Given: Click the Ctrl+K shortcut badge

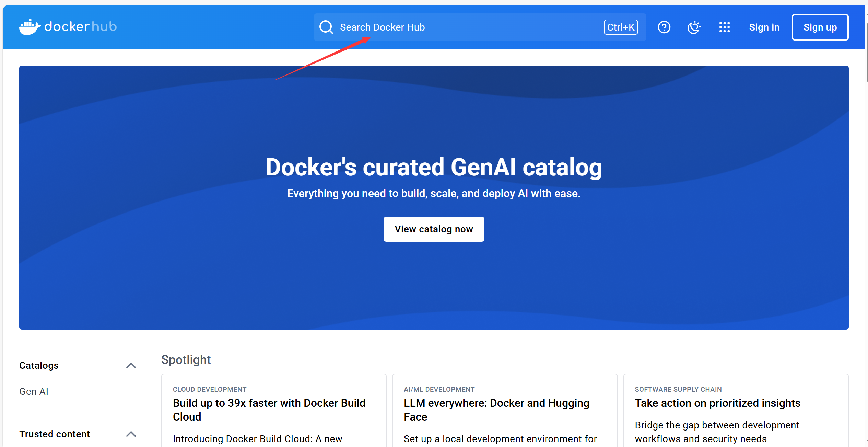Looking at the screenshot, I should pos(621,27).
